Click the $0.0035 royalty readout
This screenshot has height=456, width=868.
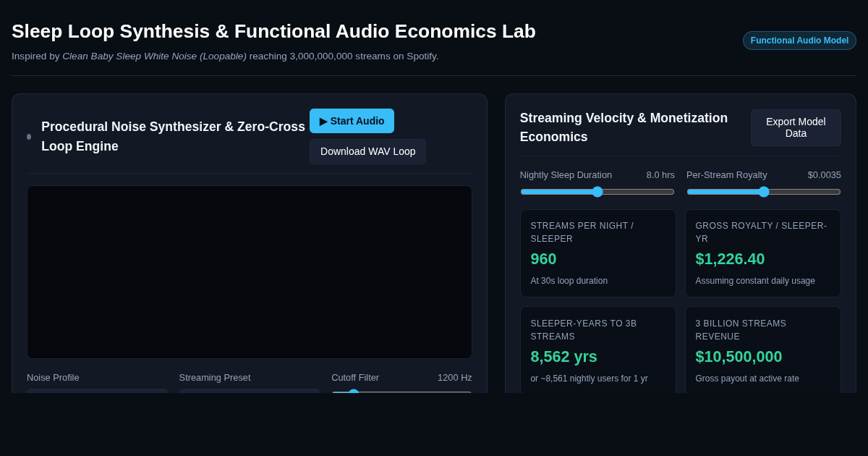[825, 174]
